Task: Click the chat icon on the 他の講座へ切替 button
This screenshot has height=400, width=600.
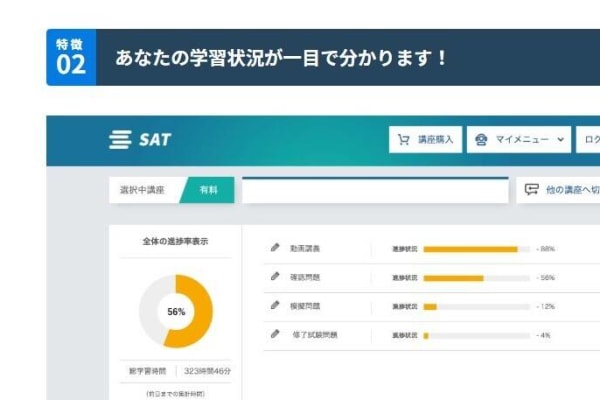Action: tap(531, 189)
